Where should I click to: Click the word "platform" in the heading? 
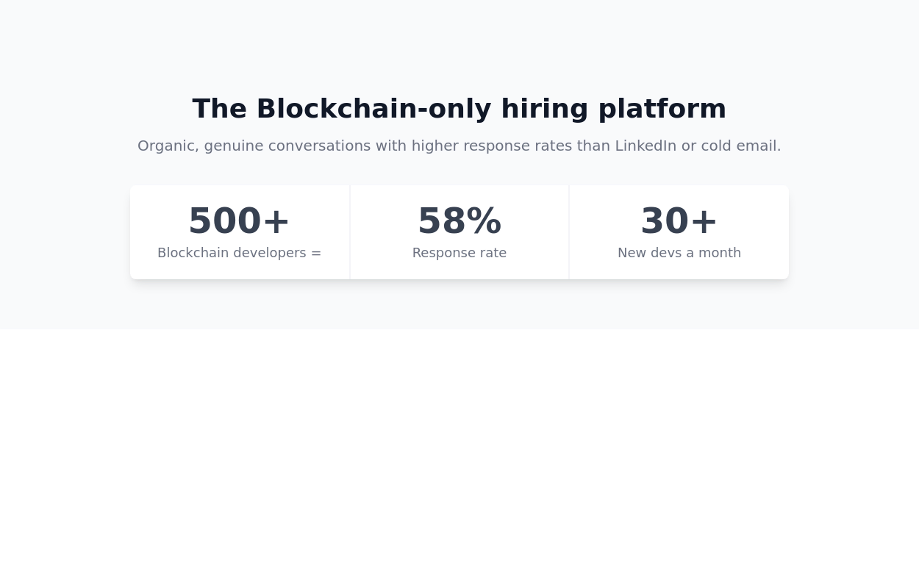point(662,109)
